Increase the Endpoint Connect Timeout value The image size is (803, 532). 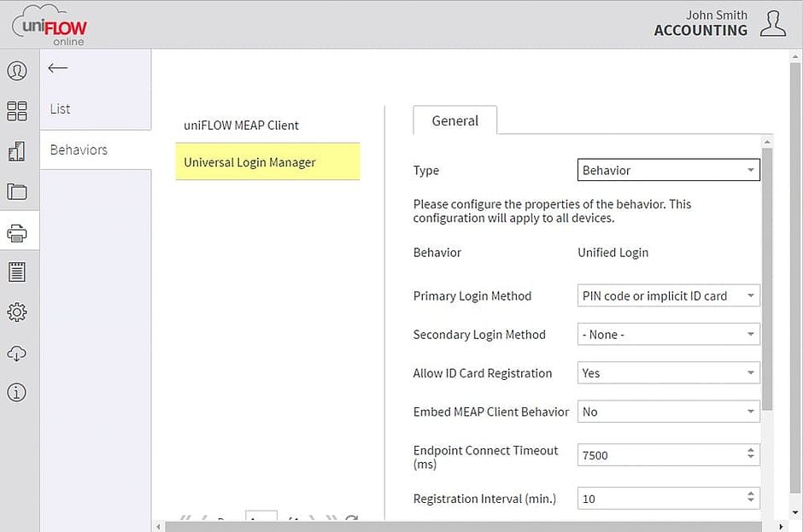coord(751,449)
